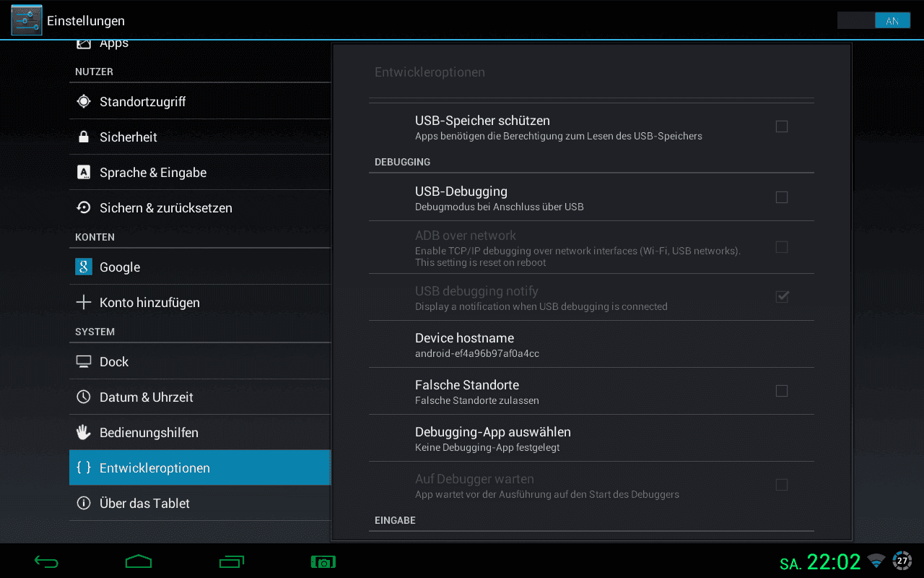Tap the Entwickleroptionen panel title
Viewport: 924px width, 578px height.
coord(430,72)
